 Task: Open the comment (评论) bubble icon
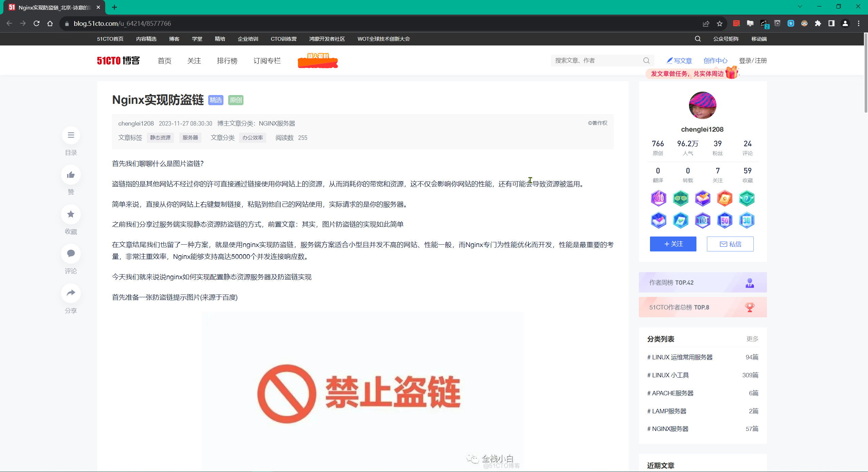point(71,253)
